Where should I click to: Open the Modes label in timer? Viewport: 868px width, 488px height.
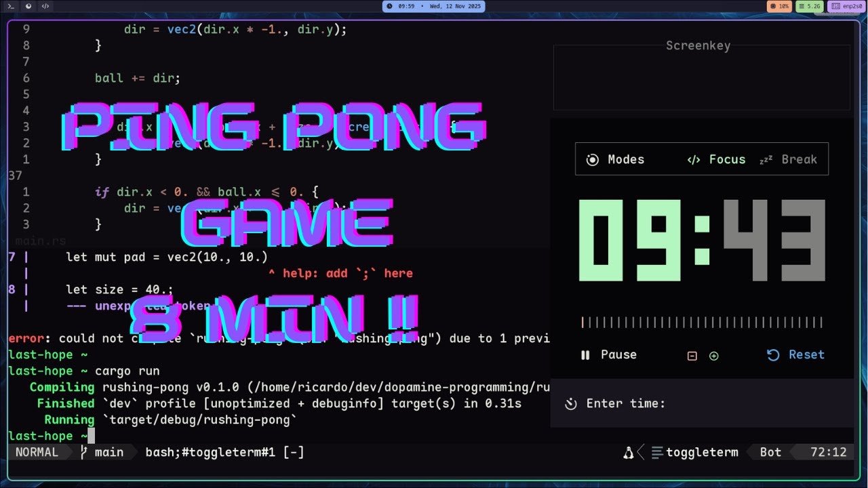coord(626,159)
